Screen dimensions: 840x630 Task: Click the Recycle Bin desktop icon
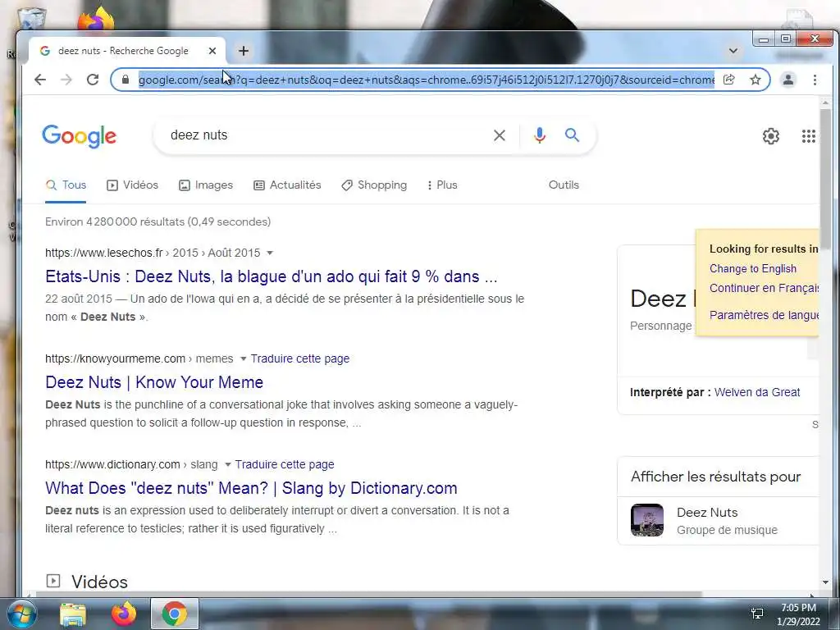[x=32, y=19]
